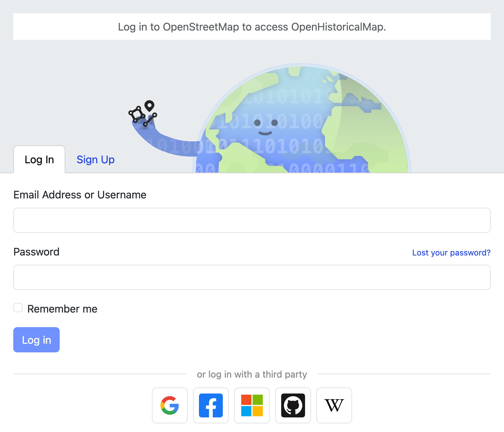Viewport: 504px width, 432px height.
Task: Select the Log In tab
Action: pyautogui.click(x=39, y=160)
